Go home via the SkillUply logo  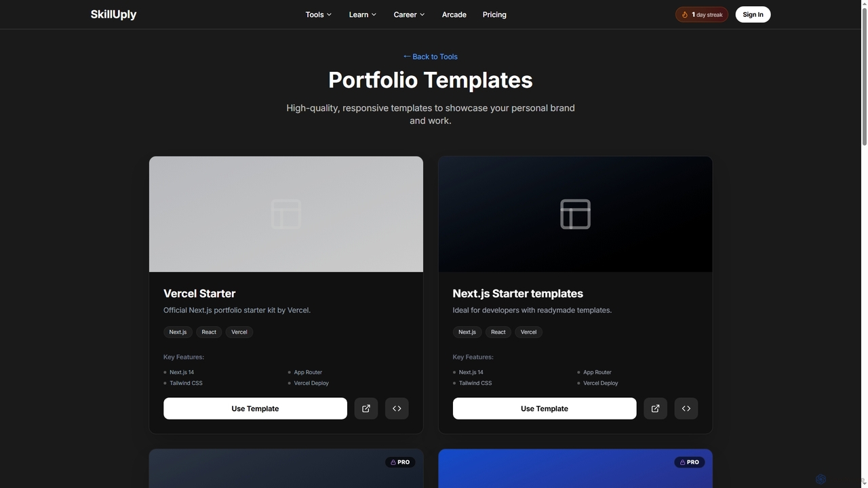tap(114, 14)
